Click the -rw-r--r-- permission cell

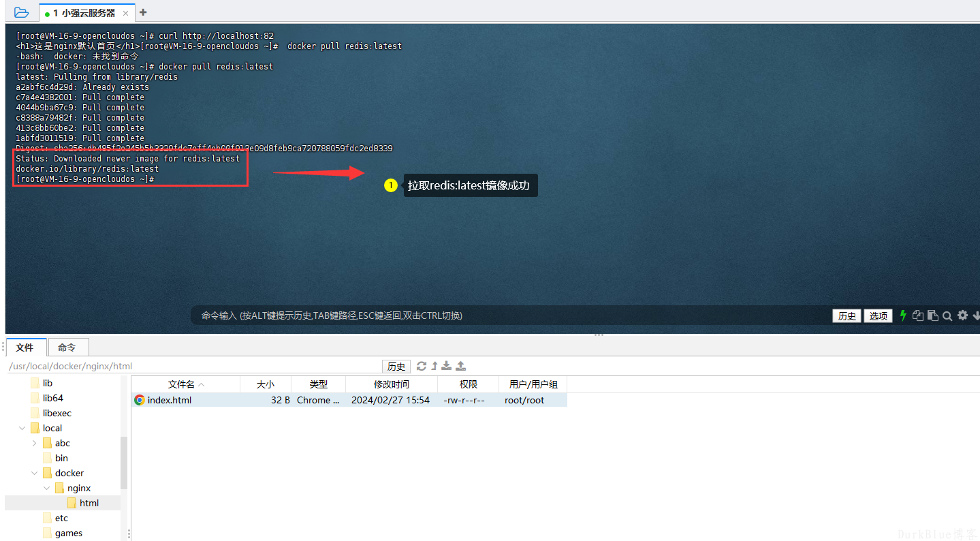tap(464, 400)
